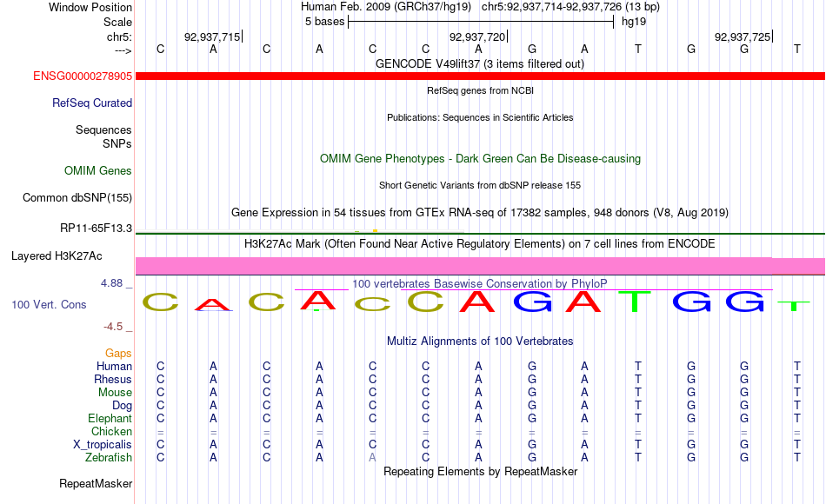The image size is (826, 504).
Task: Click the 92,937,720 ruler coordinate
Action: tap(477, 36)
